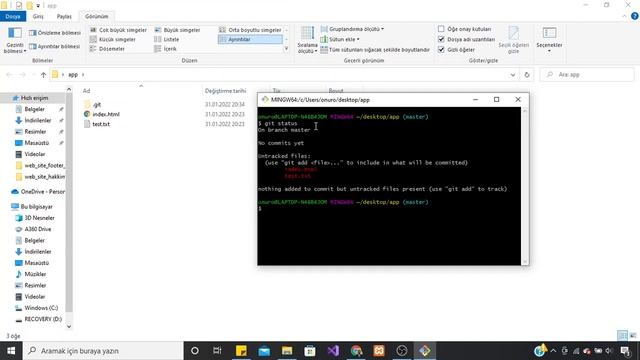This screenshot has height=360, width=640.
Task: Open the Windows (C:) drive
Action: pos(37,308)
